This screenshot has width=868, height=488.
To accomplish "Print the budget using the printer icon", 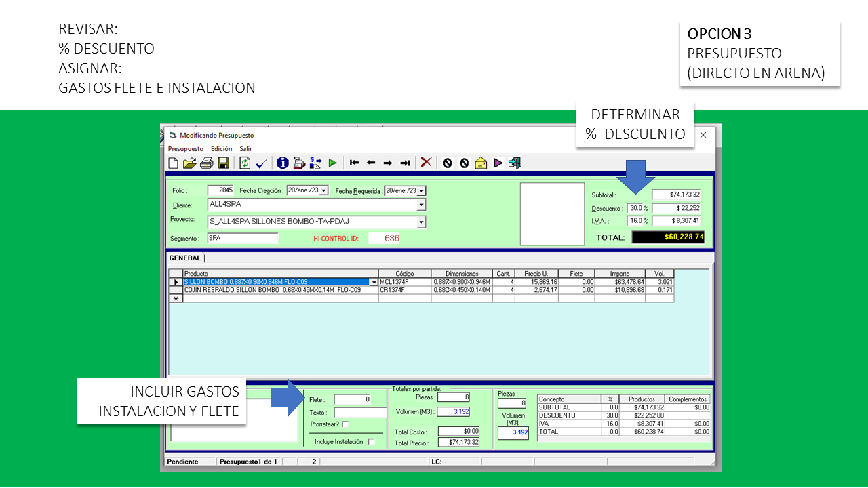I will tap(206, 163).
